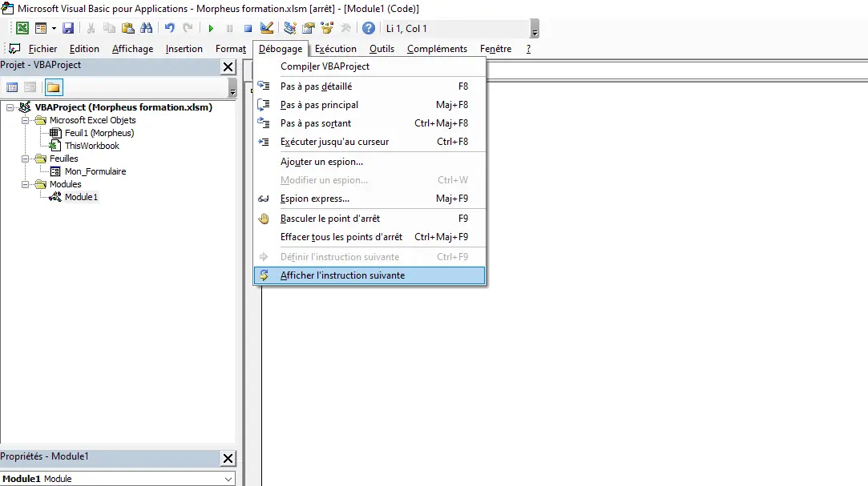Open VBA help with the question mark icon
The image size is (868, 486).
[x=369, y=28]
